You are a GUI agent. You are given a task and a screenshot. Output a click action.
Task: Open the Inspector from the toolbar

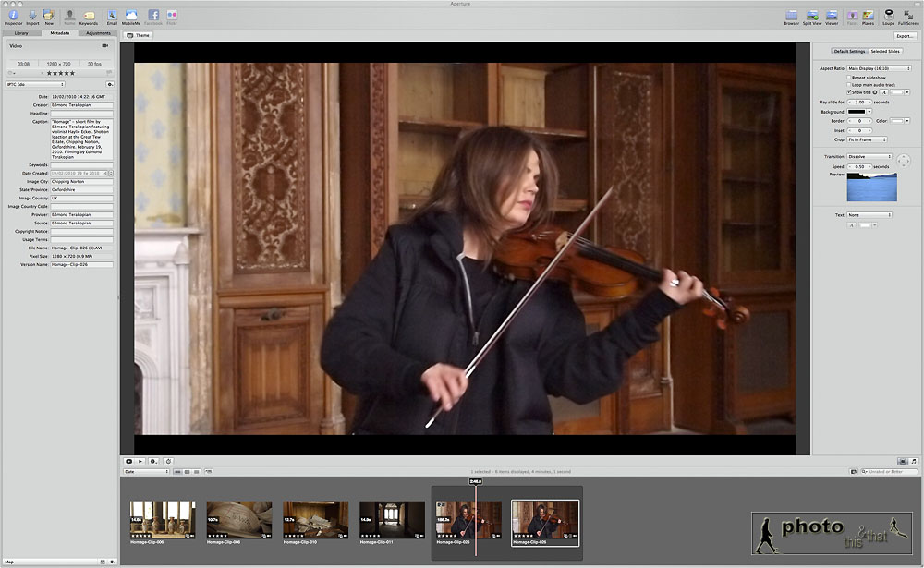[x=13, y=15]
